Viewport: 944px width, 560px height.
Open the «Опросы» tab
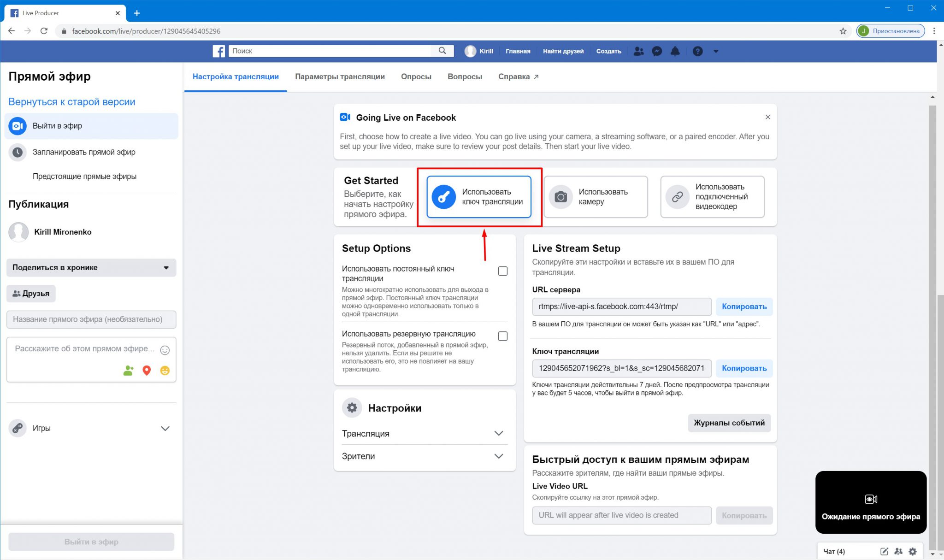click(x=416, y=77)
